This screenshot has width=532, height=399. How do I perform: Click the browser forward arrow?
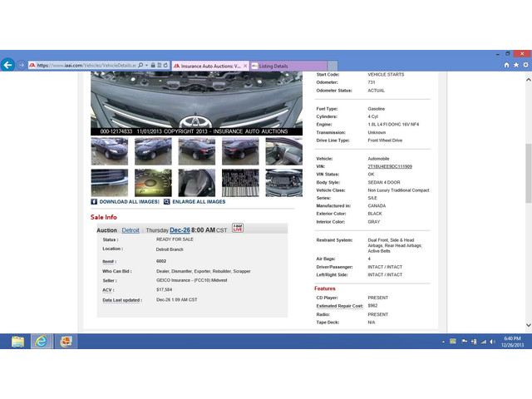coord(21,65)
